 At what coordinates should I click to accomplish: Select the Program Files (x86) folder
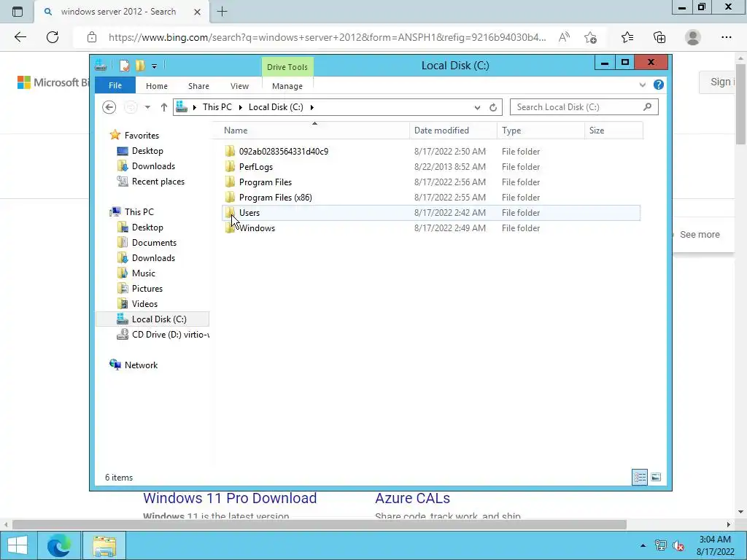(x=275, y=197)
